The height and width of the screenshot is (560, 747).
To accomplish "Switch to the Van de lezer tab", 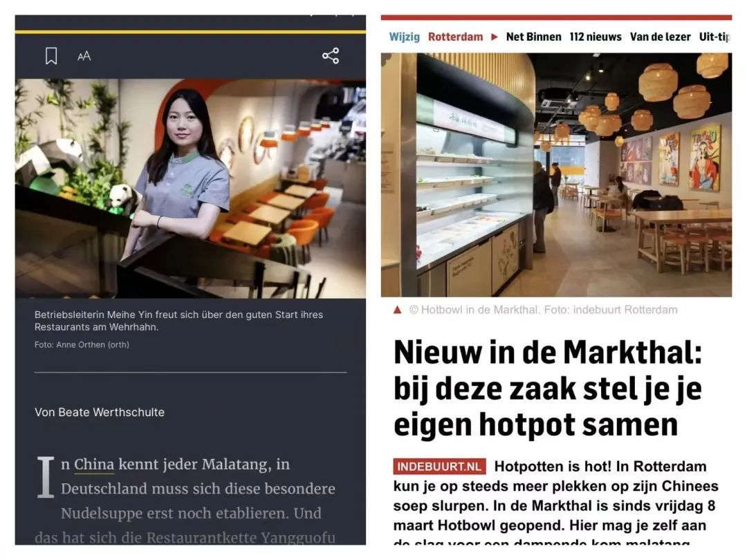I will (x=661, y=37).
